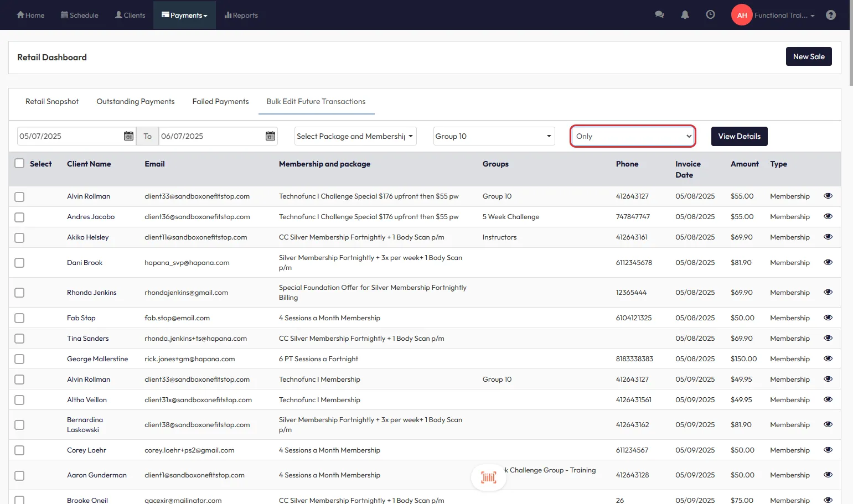Open the Group 10 dropdown
Screen dimensions: 853x504
[x=493, y=136]
